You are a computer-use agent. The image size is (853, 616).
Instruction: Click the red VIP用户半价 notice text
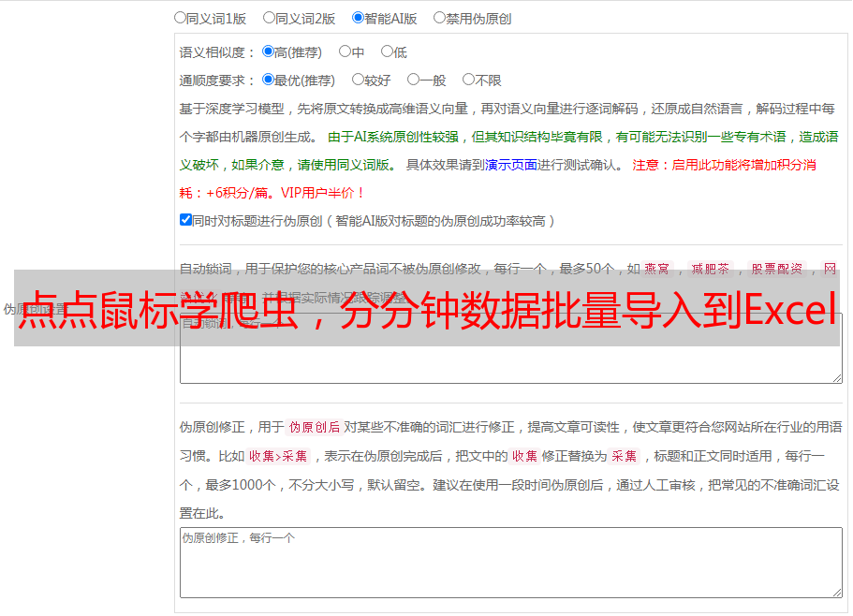322,193
